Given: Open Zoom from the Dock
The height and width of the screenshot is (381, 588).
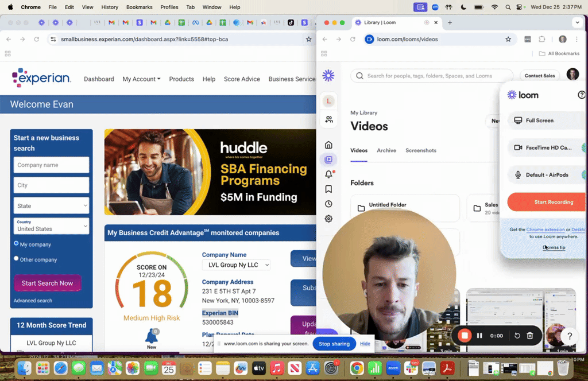Looking at the screenshot, I should tap(393, 368).
